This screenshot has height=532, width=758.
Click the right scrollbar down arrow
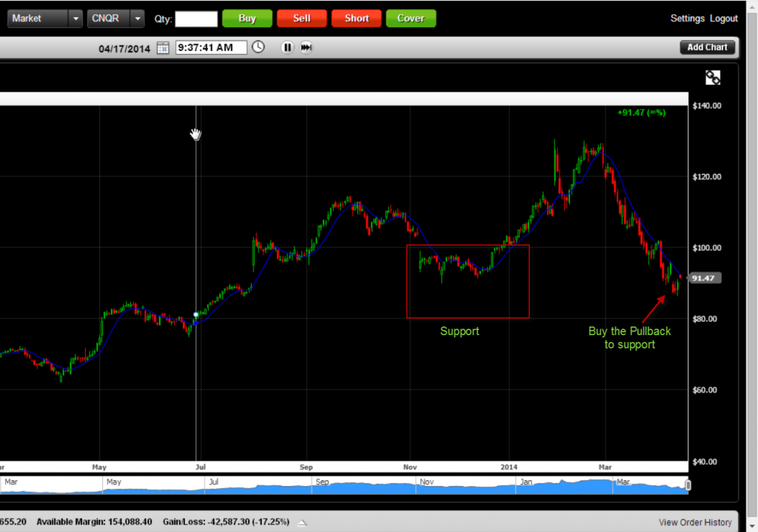pyautogui.click(x=752, y=526)
